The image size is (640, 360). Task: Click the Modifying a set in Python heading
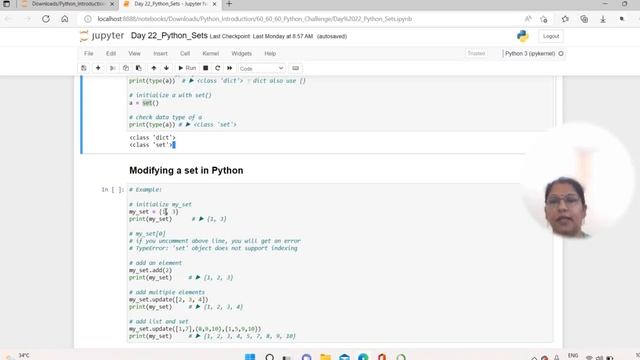186,171
